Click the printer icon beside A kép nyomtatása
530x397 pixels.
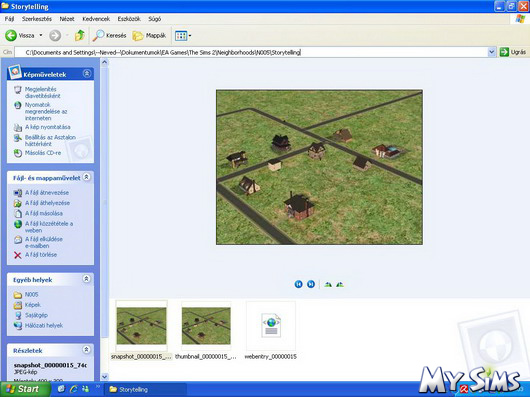18,127
